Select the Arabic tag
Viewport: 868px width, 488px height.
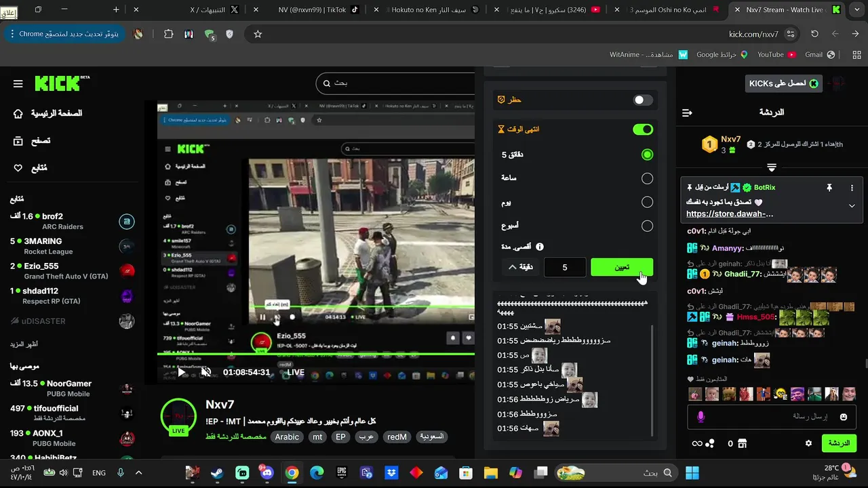tap(287, 437)
